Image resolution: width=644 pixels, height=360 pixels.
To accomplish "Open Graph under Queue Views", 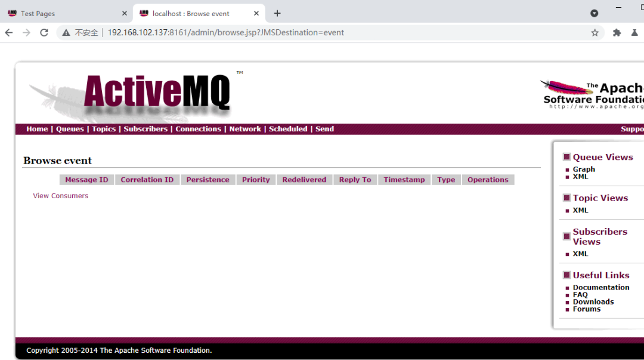I will (584, 169).
